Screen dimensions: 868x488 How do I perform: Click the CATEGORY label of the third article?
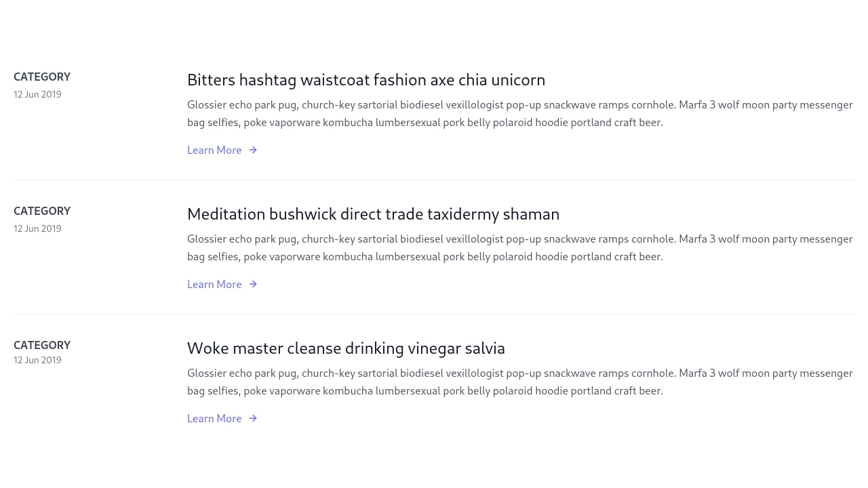click(x=41, y=345)
